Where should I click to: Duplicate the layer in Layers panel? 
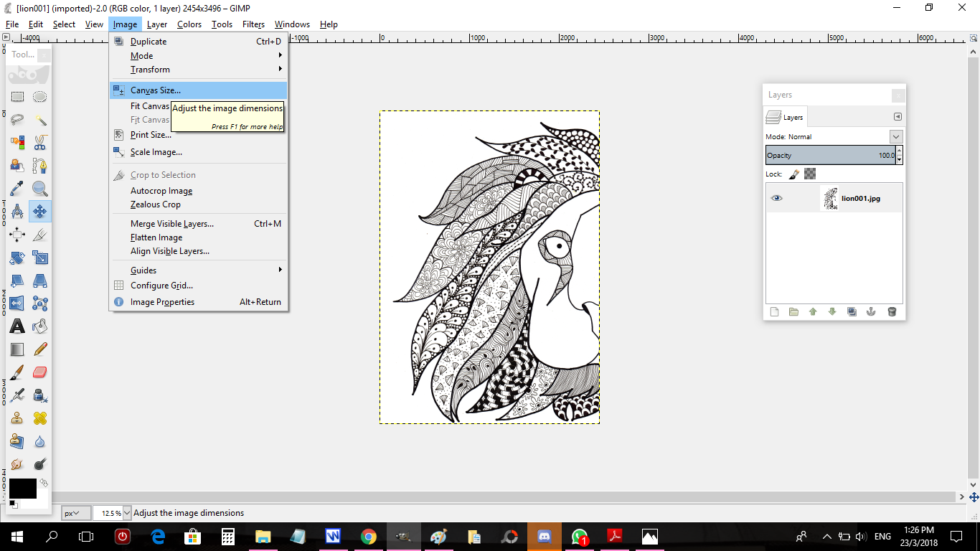(x=852, y=311)
